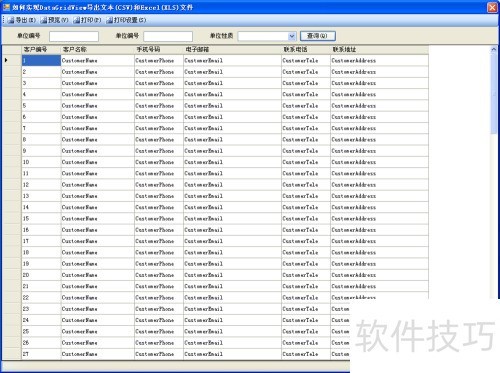Click the 打印(P) print toolbar button
The image size is (500, 373).
pyautogui.click(x=87, y=20)
